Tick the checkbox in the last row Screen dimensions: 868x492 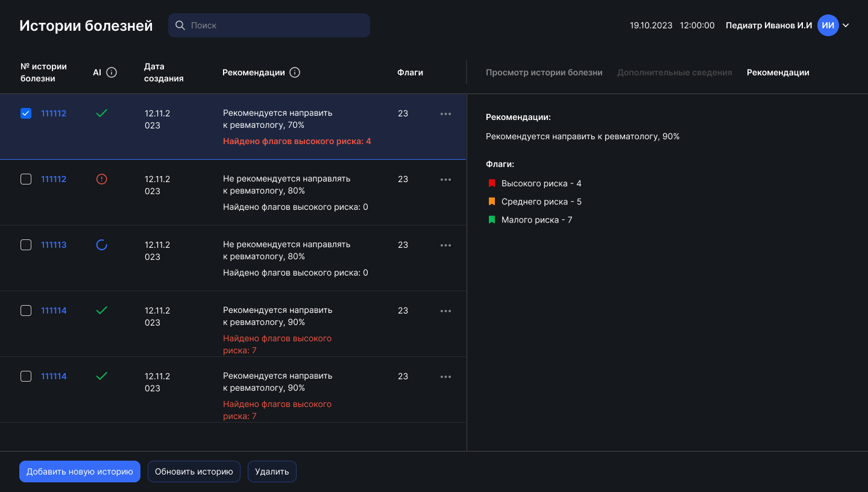point(26,376)
